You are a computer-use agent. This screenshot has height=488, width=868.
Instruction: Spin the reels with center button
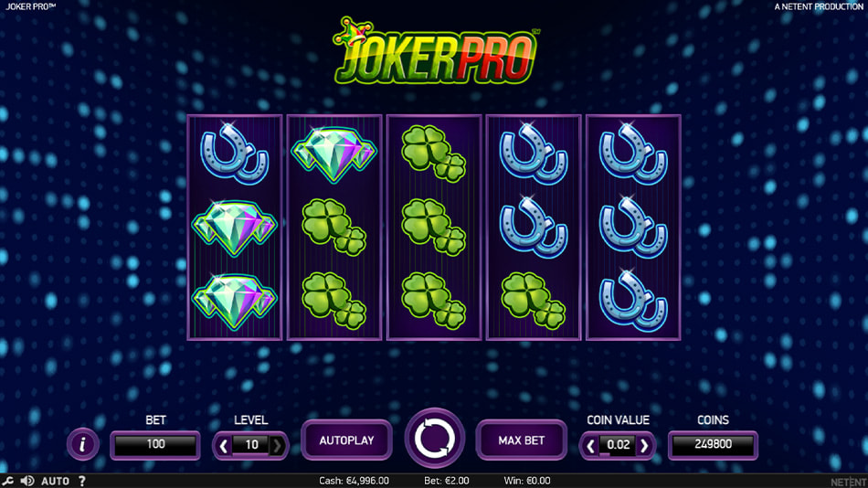tap(435, 439)
